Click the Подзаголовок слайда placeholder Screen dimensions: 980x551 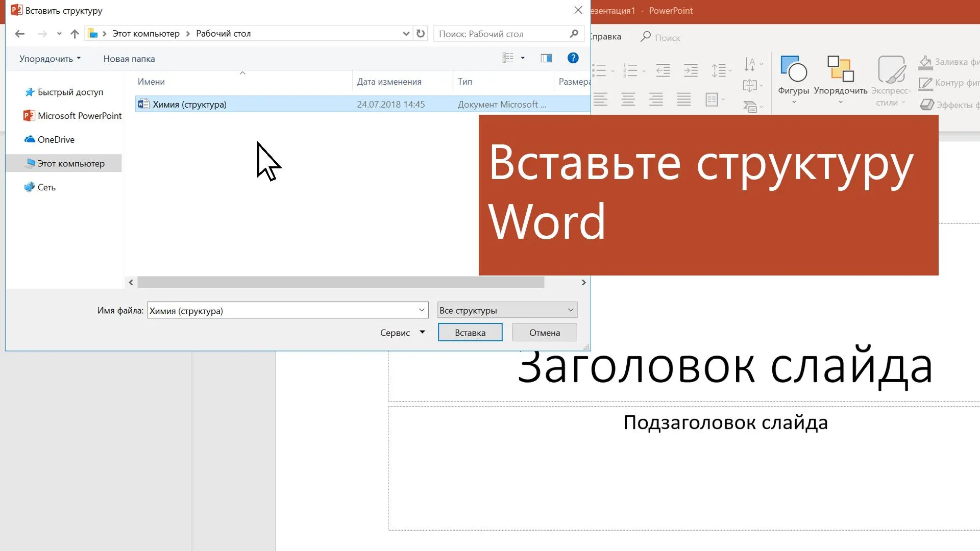point(725,422)
